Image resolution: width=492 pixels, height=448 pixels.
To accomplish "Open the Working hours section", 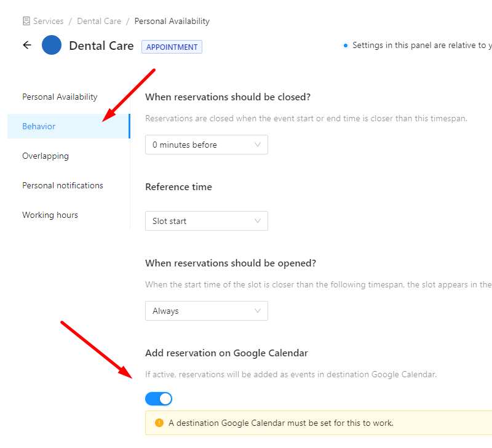I will 50,215.
